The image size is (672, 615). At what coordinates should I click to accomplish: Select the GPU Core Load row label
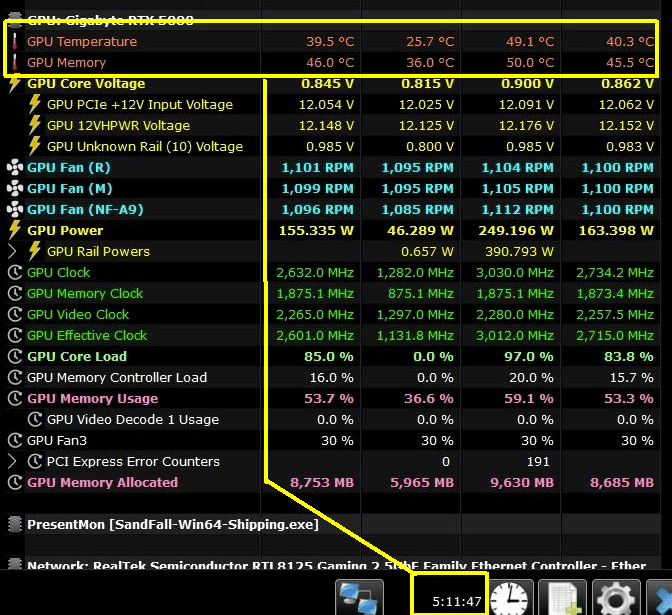click(77, 357)
